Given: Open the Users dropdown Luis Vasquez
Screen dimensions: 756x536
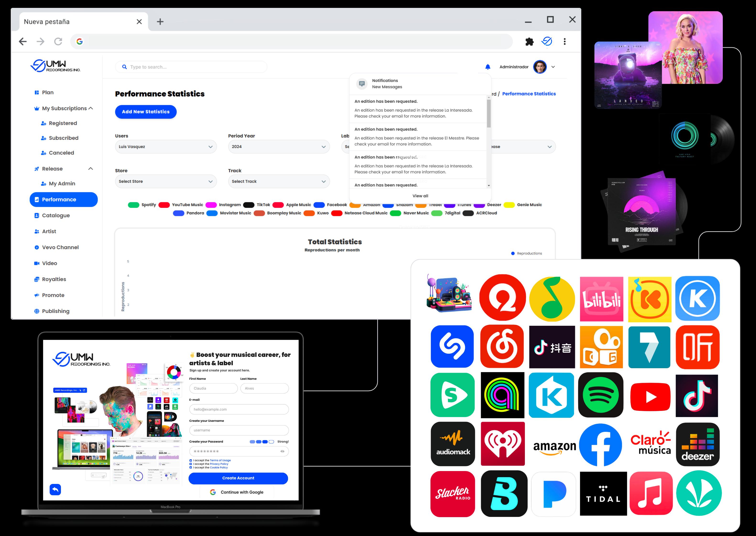Looking at the screenshot, I should [x=166, y=147].
